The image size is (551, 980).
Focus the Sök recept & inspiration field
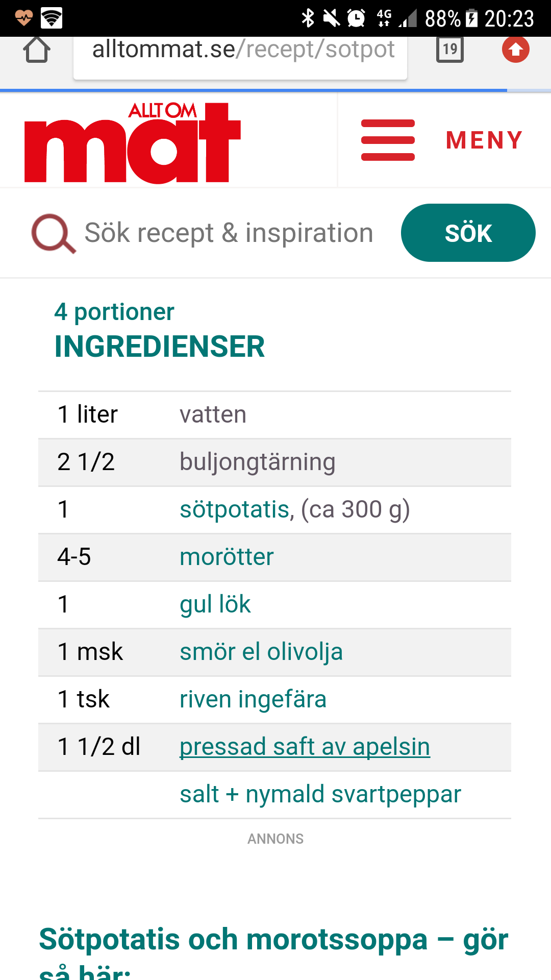(x=229, y=233)
